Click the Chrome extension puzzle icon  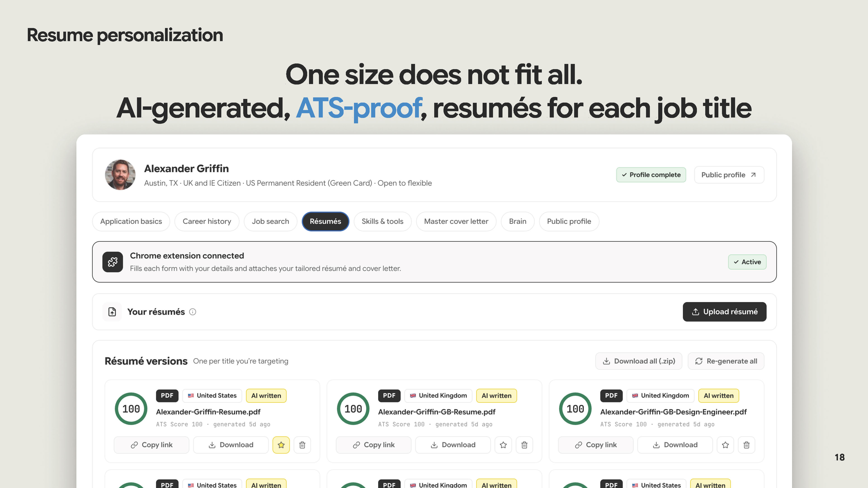tap(113, 262)
